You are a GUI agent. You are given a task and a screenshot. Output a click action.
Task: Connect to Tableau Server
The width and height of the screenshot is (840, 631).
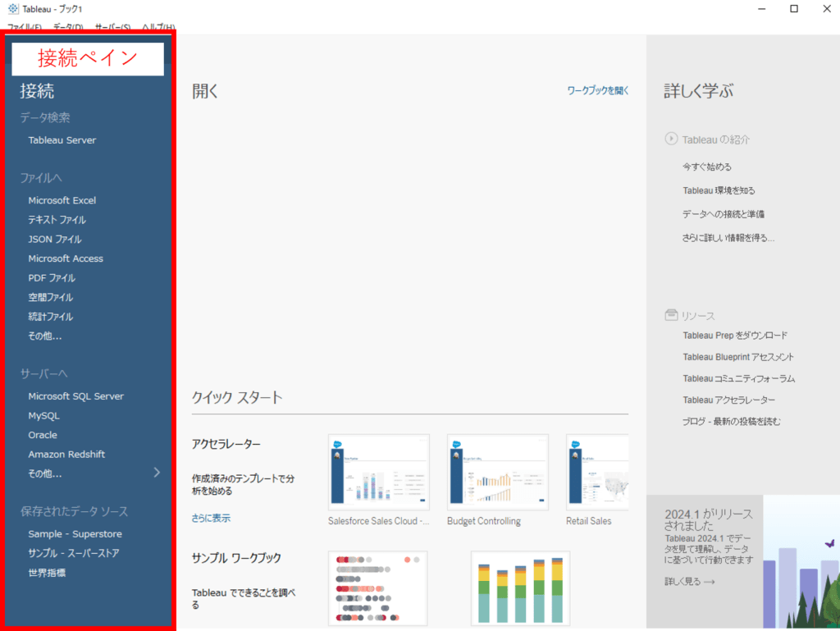62,139
